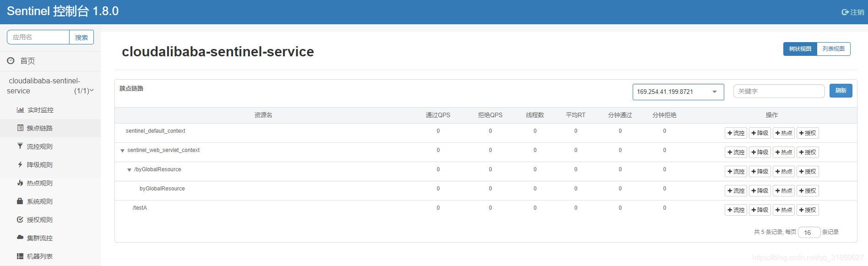Click the check-square icon for 授权规则

pos(20,220)
